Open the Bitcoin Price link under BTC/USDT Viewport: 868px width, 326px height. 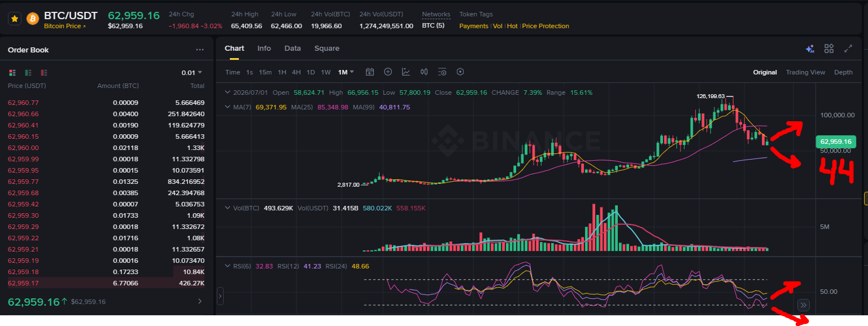[65, 26]
